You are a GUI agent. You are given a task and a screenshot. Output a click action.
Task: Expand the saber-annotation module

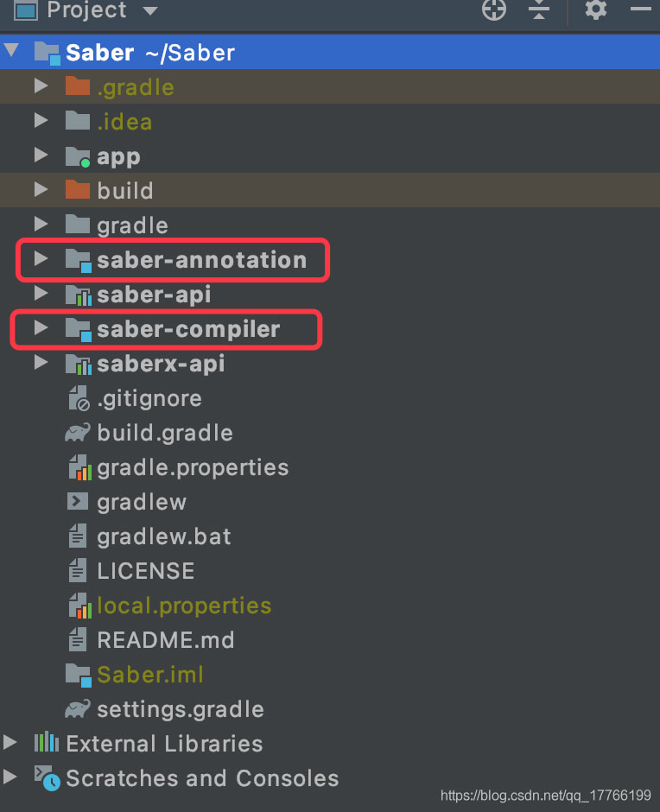[40, 259]
